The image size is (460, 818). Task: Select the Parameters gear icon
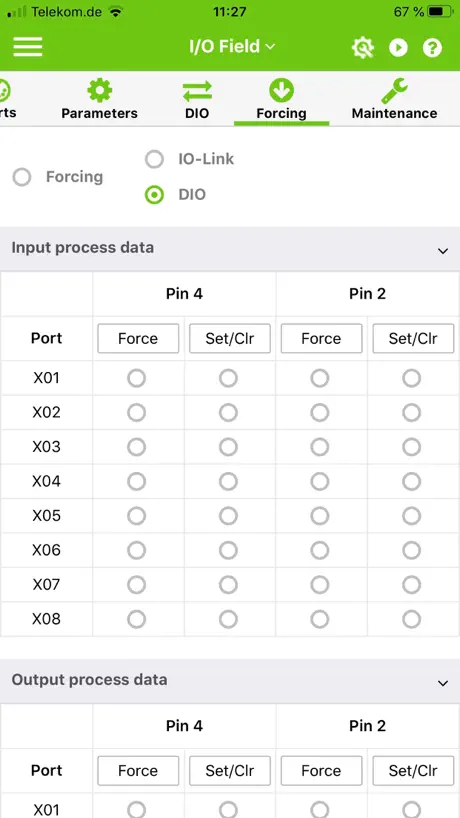pyautogui.click(x=100, y=91)
